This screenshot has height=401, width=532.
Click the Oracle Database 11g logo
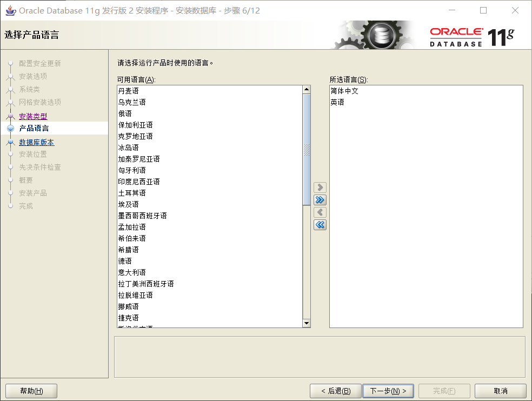click(x=471, y=37)
